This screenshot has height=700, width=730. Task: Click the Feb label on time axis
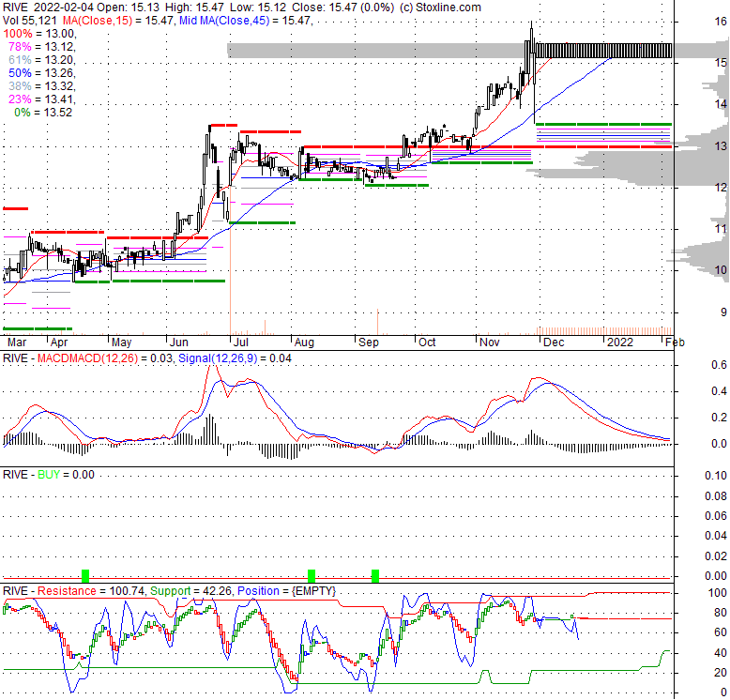pos(675,342)
